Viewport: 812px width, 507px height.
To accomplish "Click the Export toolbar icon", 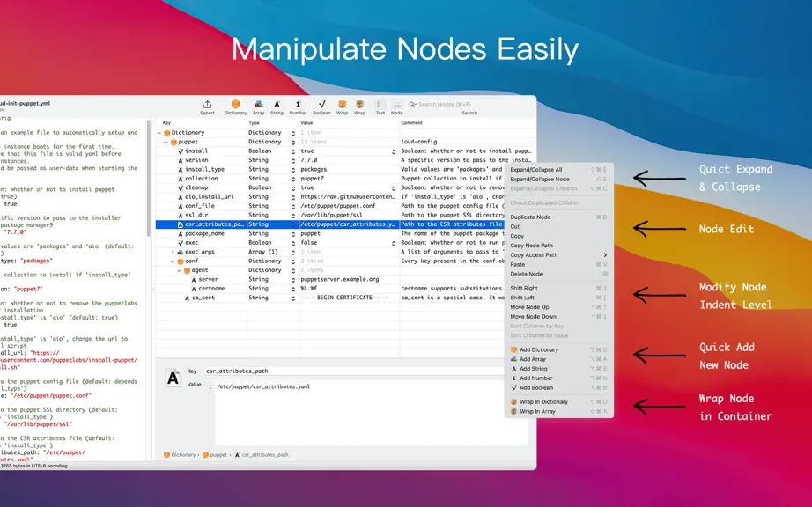I will [207, 107].
